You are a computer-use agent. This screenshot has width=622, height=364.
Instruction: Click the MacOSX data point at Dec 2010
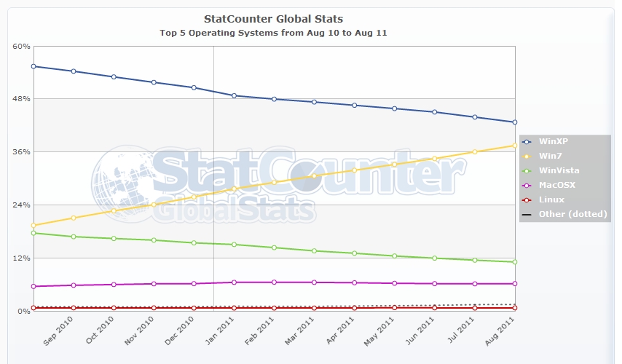[194, 283]
